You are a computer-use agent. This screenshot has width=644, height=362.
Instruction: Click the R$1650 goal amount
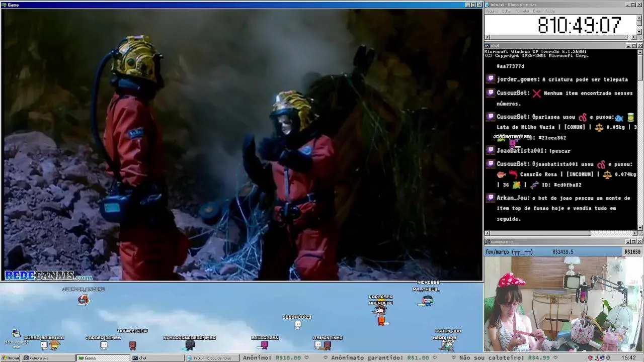pyautogui.click(x=632, y=252)
